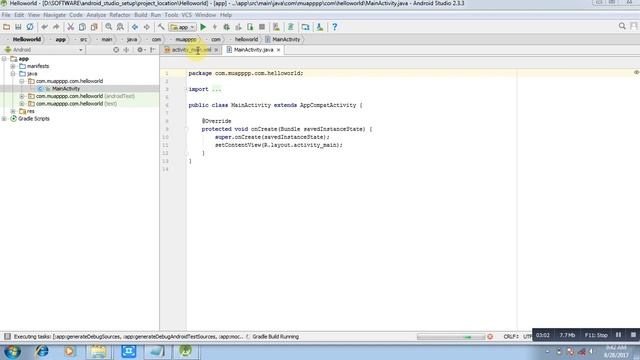Click the CRLF line separator indicator
This screenshot has width=640, height=360.
511,337
